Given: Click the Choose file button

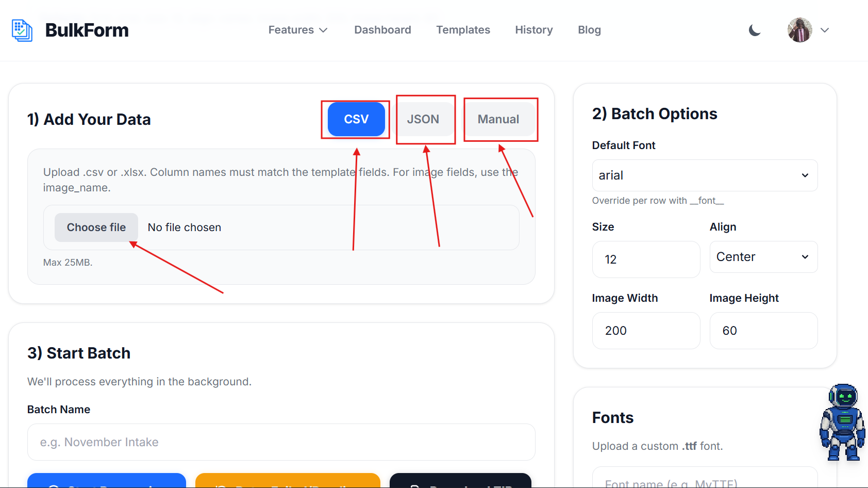Looking at the screenshot, I should coord(96,227).
